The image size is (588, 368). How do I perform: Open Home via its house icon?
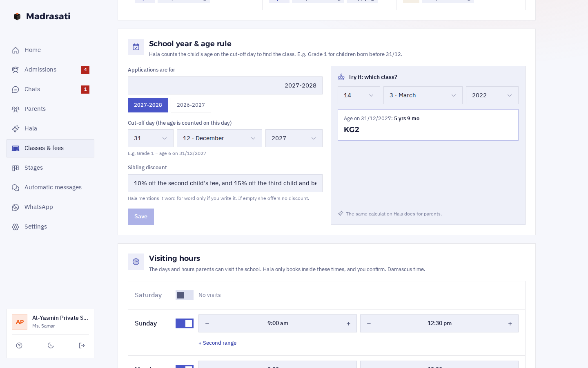coord(16,50)
